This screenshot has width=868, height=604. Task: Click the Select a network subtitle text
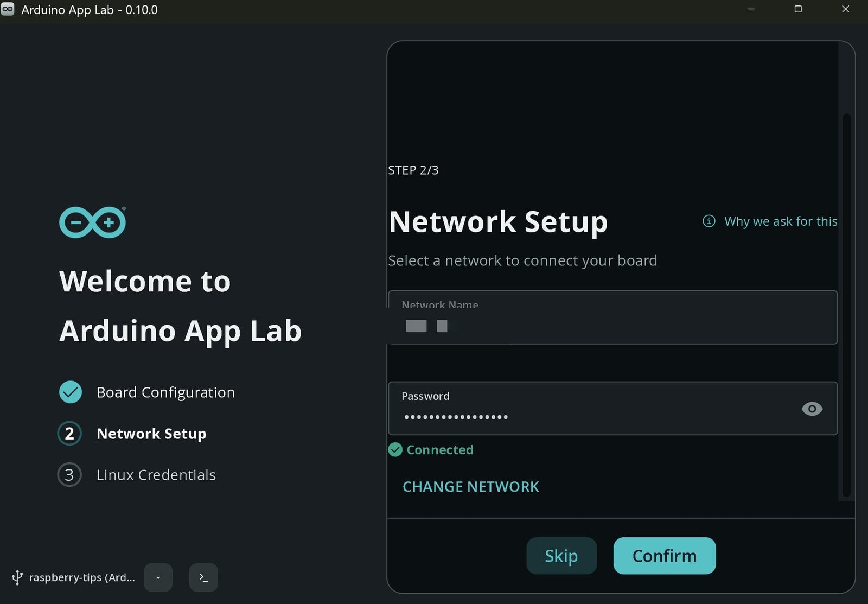(x=522, y=261)
